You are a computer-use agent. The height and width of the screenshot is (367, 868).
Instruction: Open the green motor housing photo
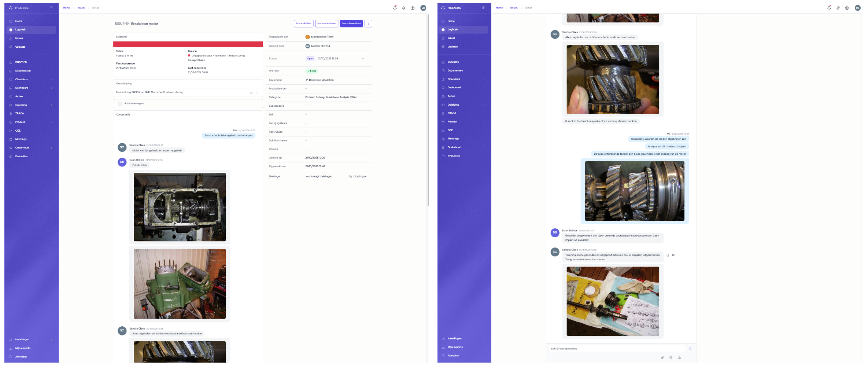tap(180, 284)
